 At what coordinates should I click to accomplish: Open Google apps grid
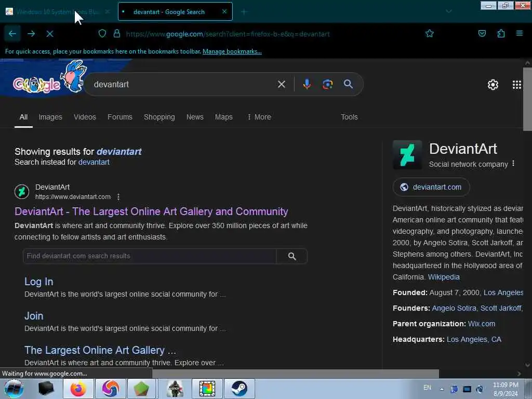517,85
